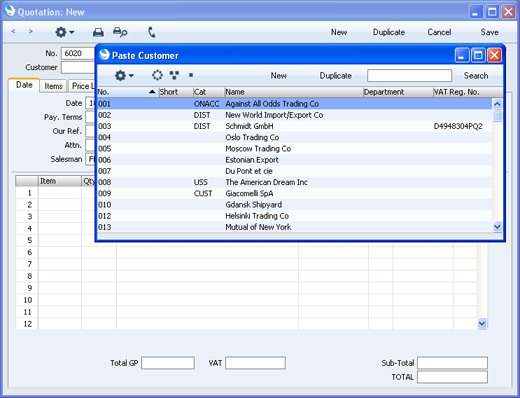
Task: Sort by the No. column header
Action: 127,92
